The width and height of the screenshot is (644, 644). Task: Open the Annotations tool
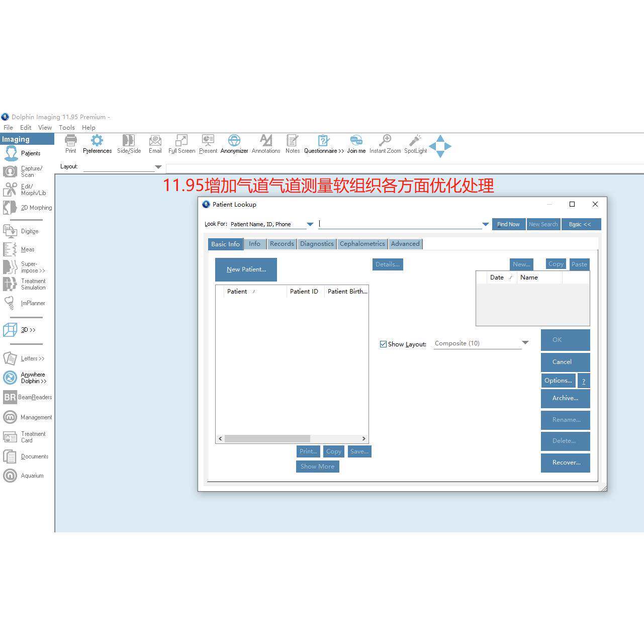point(266,144)
